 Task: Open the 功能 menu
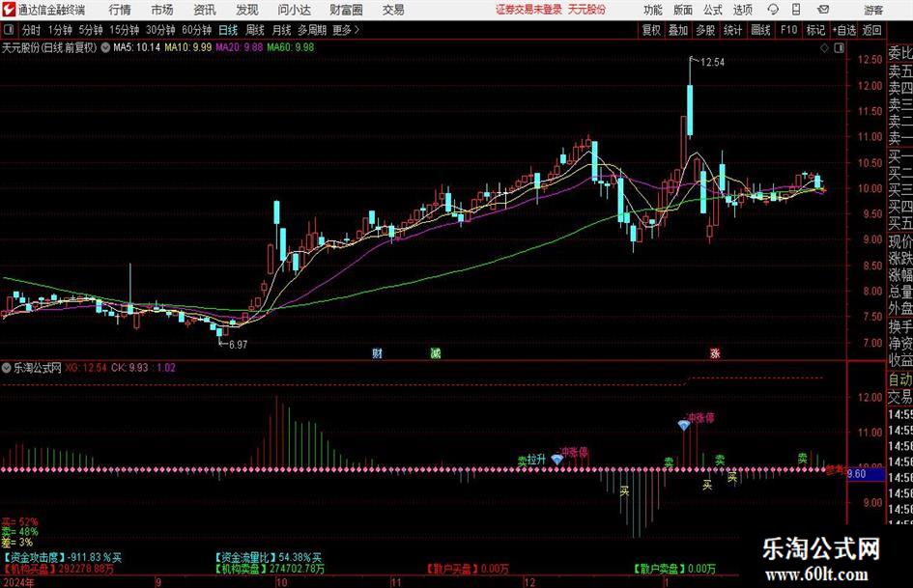[x=653, y=10]
